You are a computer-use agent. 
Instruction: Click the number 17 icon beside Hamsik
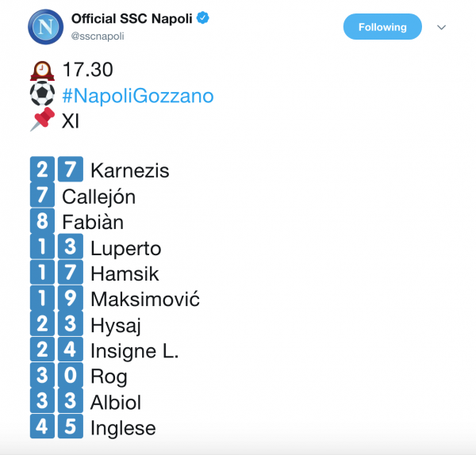coord(56,273)
